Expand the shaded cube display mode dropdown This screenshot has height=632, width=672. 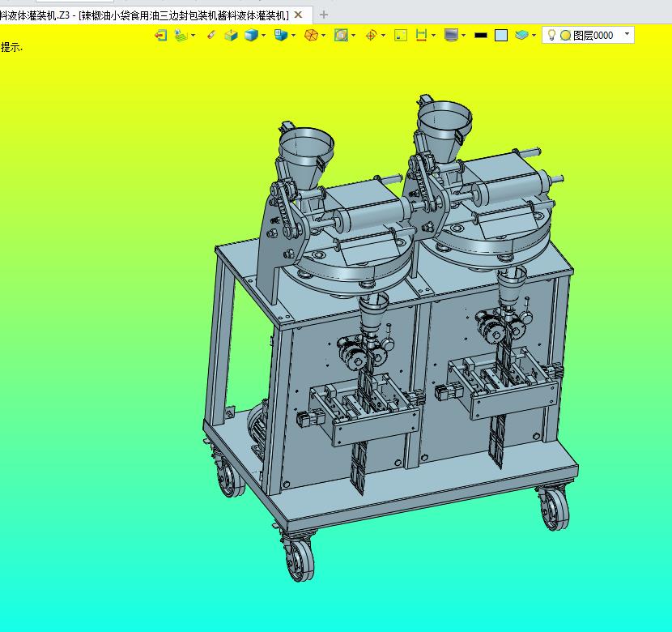(x=264, y=35)
